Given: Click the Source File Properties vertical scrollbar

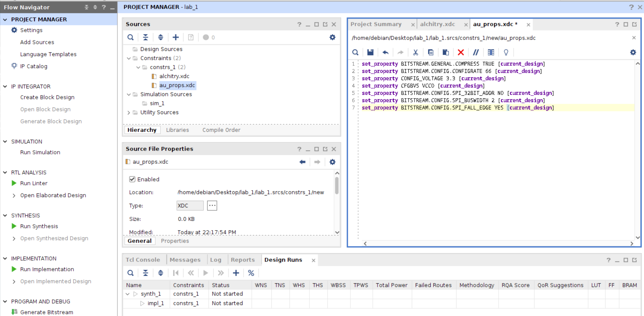Looking at the screenshot, I should pos(337,185).
